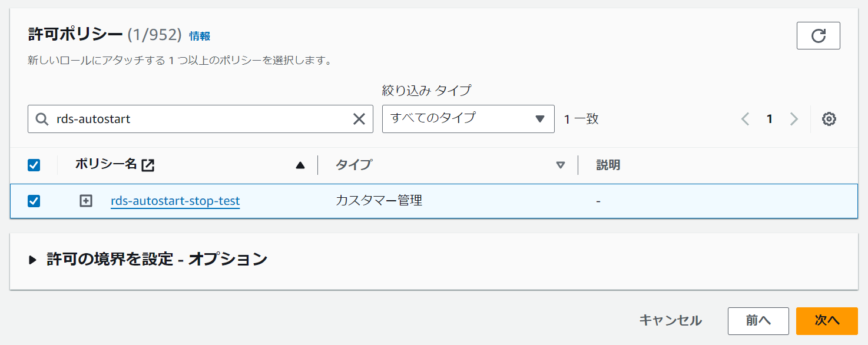Image resolution: width=868 pixels, height=345 pixels.
Task: Click the 前へ button to go back
Action: pyautogui.click(x=758, y=321)
